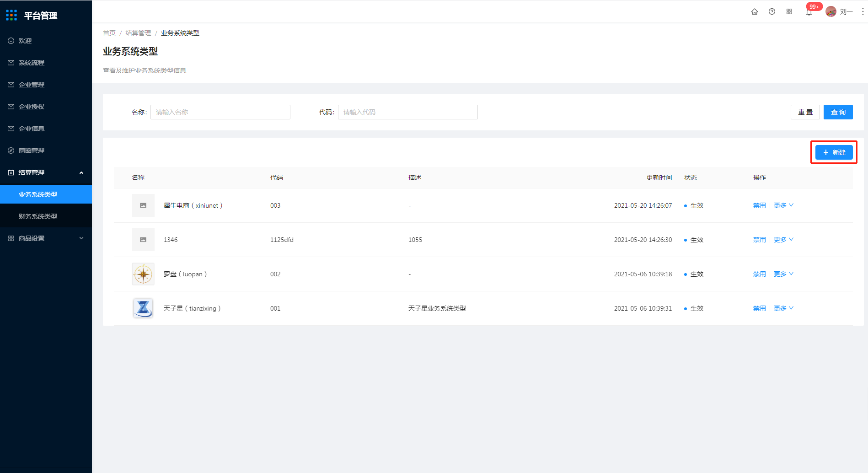The width and height of the screenshot is (868, 473).
Task: Open 更多 dropdown for 天子星 row
Action: click(783, 308)
